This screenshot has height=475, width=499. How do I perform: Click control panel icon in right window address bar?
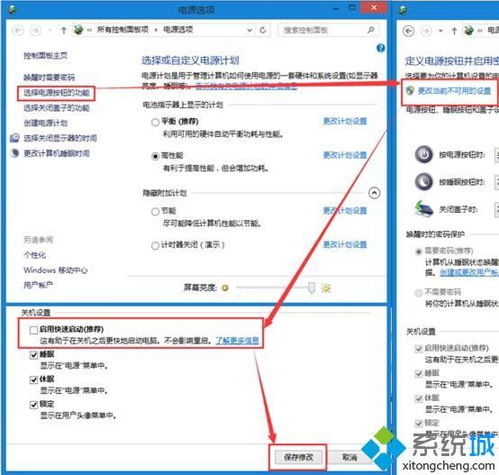tap(469, 30)
